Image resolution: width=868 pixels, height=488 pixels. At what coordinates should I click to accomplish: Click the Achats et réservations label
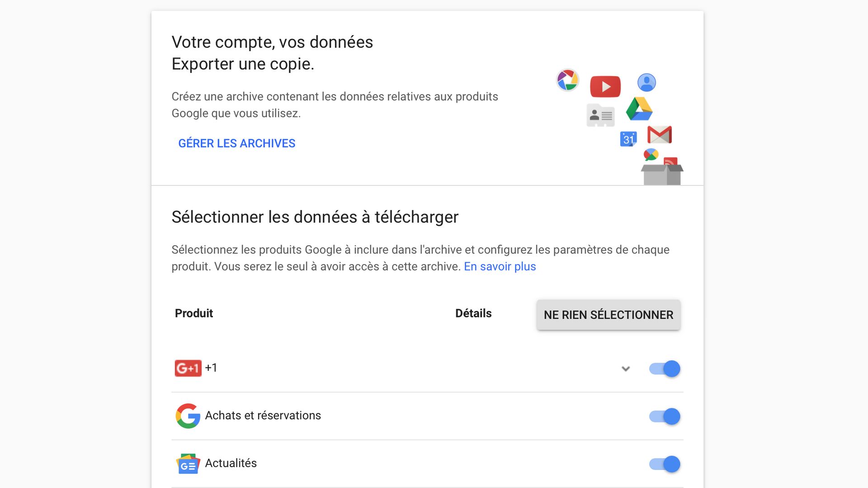coord(263,416)
